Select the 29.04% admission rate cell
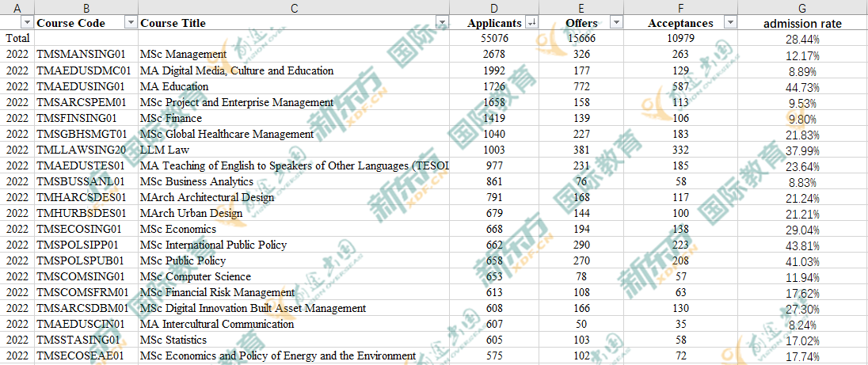The height and width of the screenshot is (365, 868). coord(803,230)
